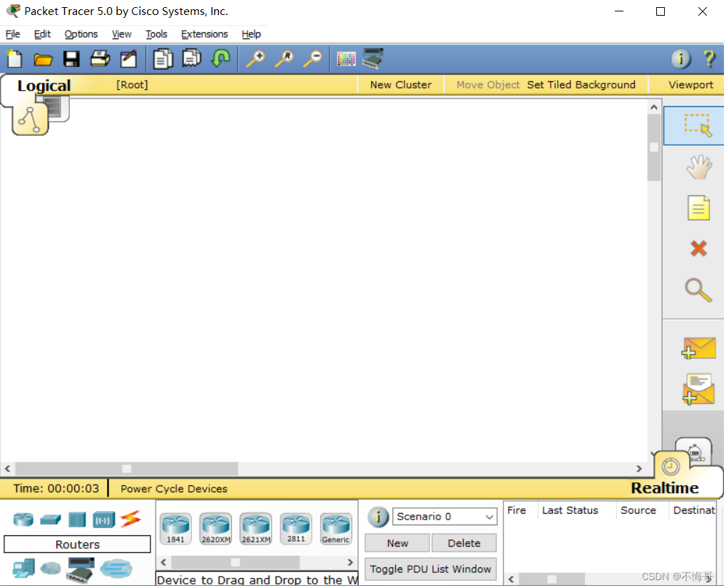Click the Delete scenario button
The width and height of the screenshot is (724, 588).
pos(464,543)
